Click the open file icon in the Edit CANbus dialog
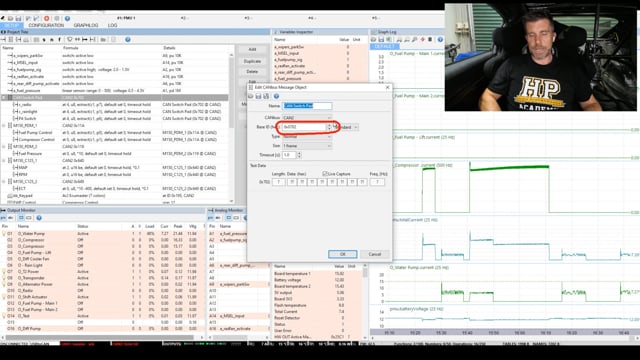This screenshot has width=640, height=360. pyautogui.click(x=251, y=96)
